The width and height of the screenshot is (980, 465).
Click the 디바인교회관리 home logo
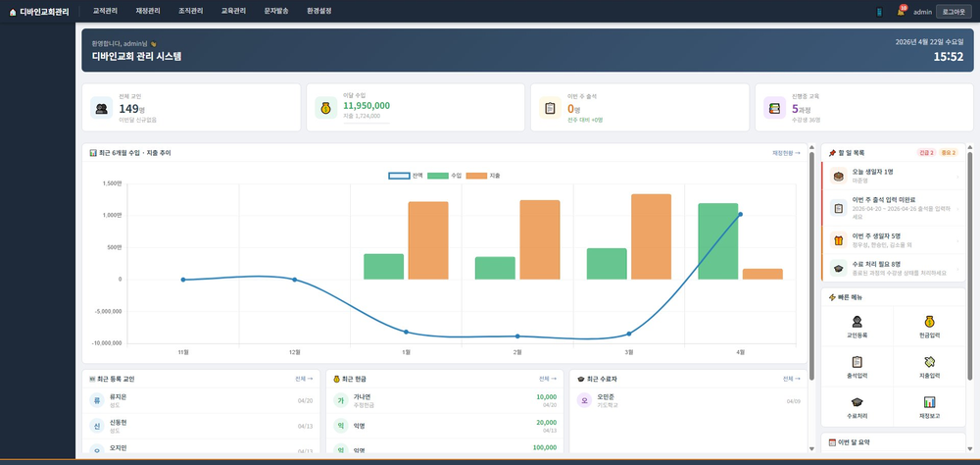point(39,11)
